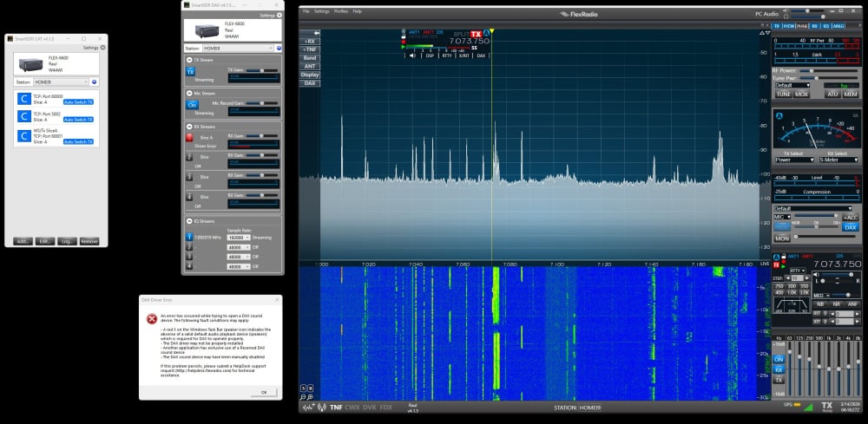The height and width of the screenshot is (424, 868).
Task: Open the Band selector in panadapter sidebar
Action: [x=310, y=58]
